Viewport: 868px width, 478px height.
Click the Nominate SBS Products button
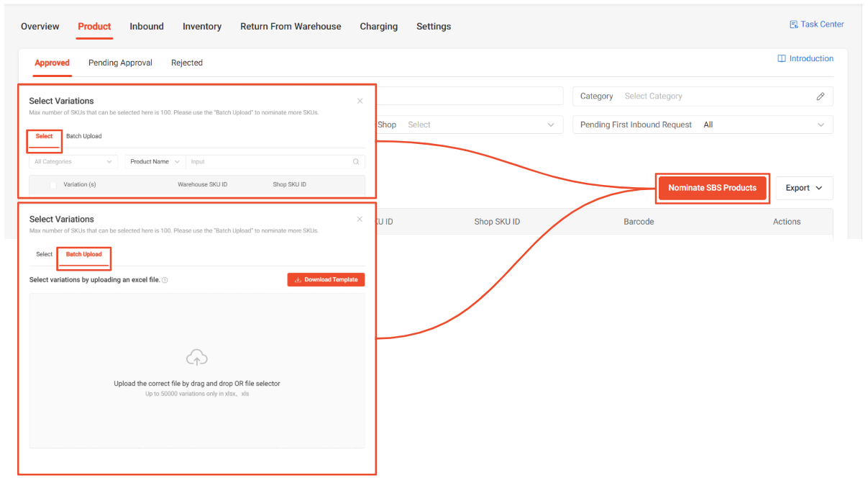pyautogui.click(x=712, y=188)
